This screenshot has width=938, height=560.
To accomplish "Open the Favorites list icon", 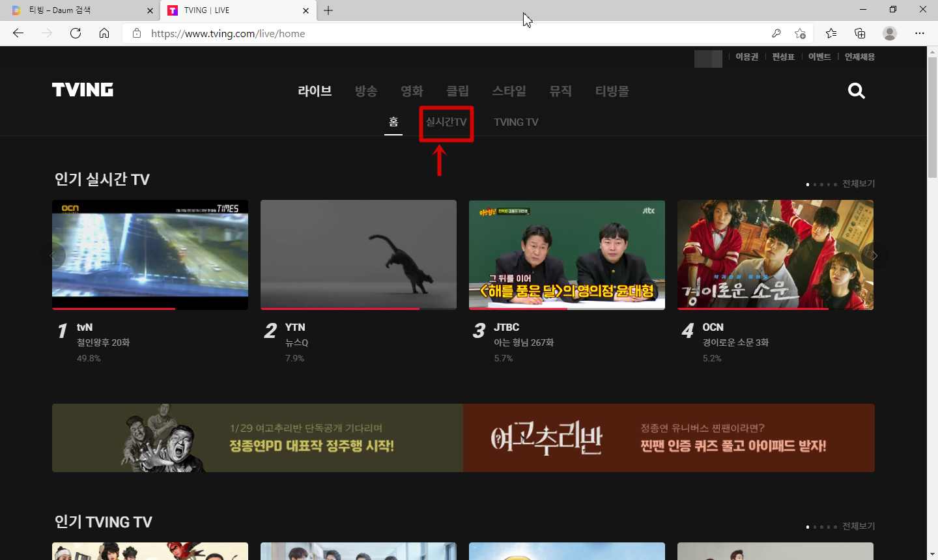I will click(x=831, y=33).
